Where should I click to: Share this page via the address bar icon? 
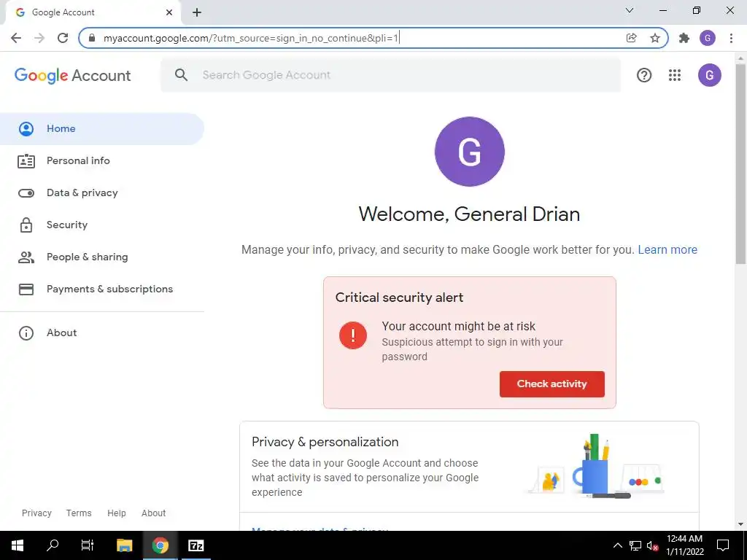click(632, 38)
